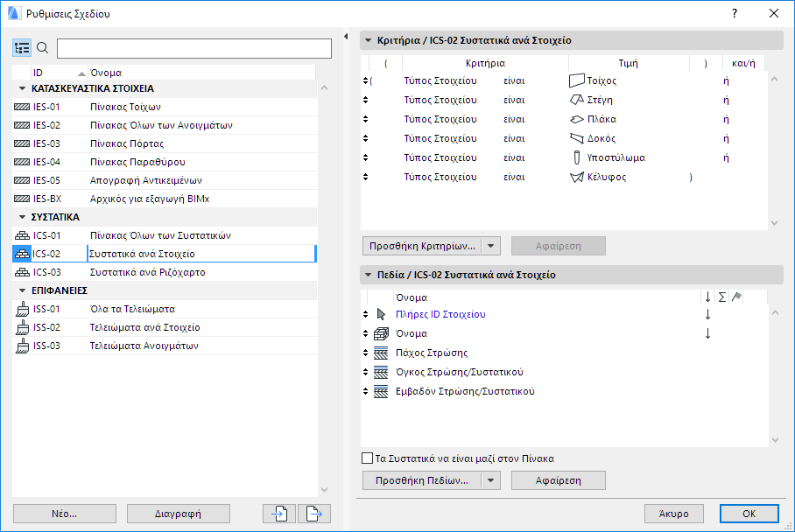795x532 pixels.
Task: Select ISS-02 Τελειώματα ανά Στοιχείο scheme
Action: tap(144, 327)
